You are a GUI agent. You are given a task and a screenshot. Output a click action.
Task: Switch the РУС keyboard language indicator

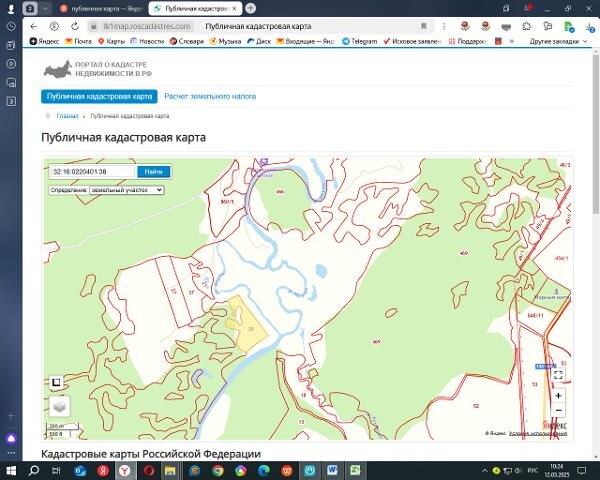pos(533,470)
